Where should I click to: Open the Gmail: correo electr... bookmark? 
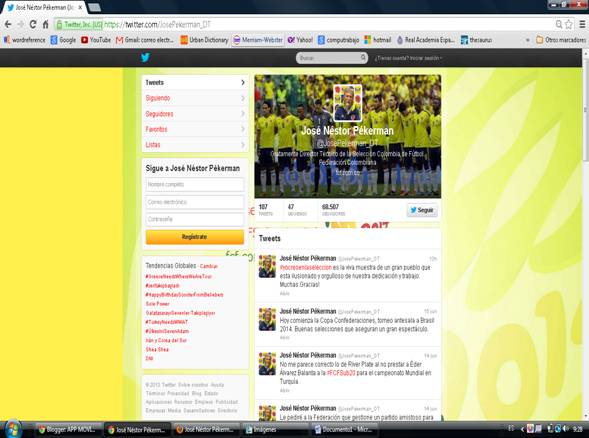coord(145,40)
